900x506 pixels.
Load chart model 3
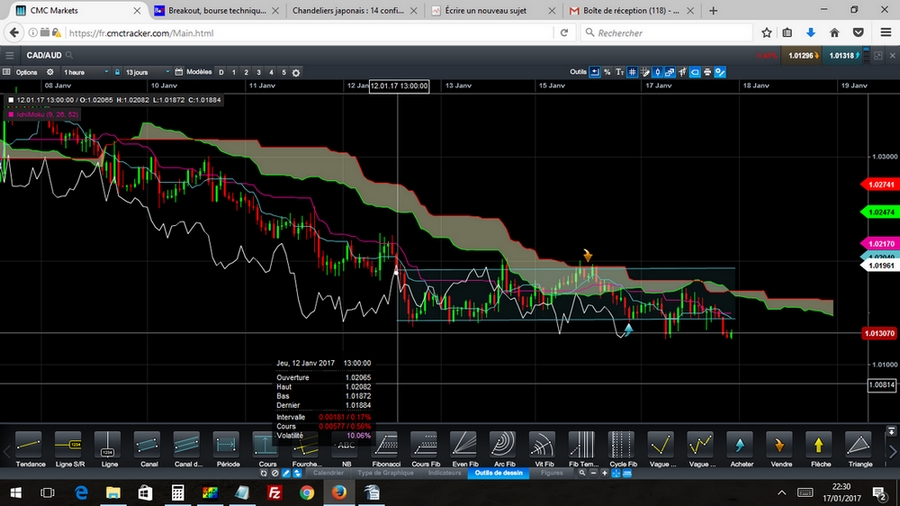[x=259, y=72]
